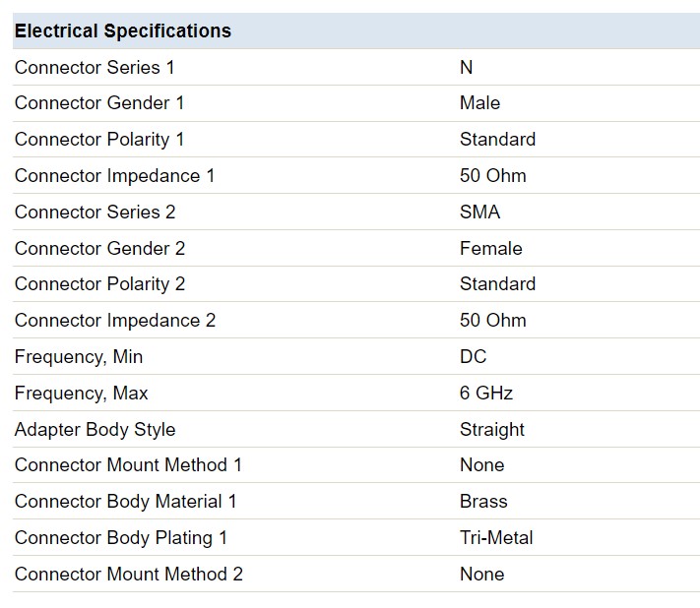Select the Connector Polarity 1 label
This screenshot has width=700, height=608.
[99, 139]
